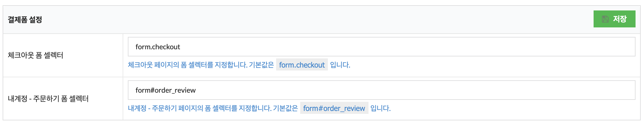Viewport: 644px width, 124px height.
Task: Focus the my-account order form selector input
Action: pyautogui.click(x=382, y=90)
